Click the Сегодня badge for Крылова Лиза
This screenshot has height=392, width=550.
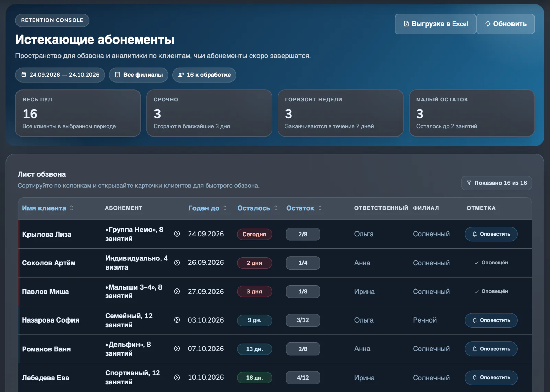254,234
